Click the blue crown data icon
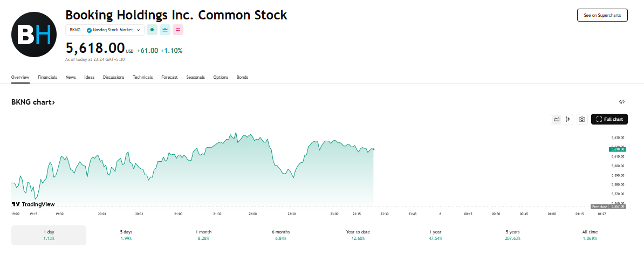Image resolution: width=644 pixels, height=255 pixels. (x=165, y=30)
